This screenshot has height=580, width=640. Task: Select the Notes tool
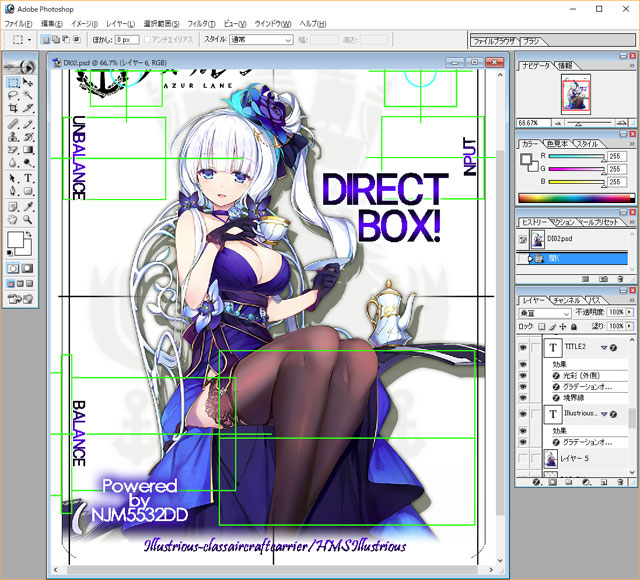point(13,207)
